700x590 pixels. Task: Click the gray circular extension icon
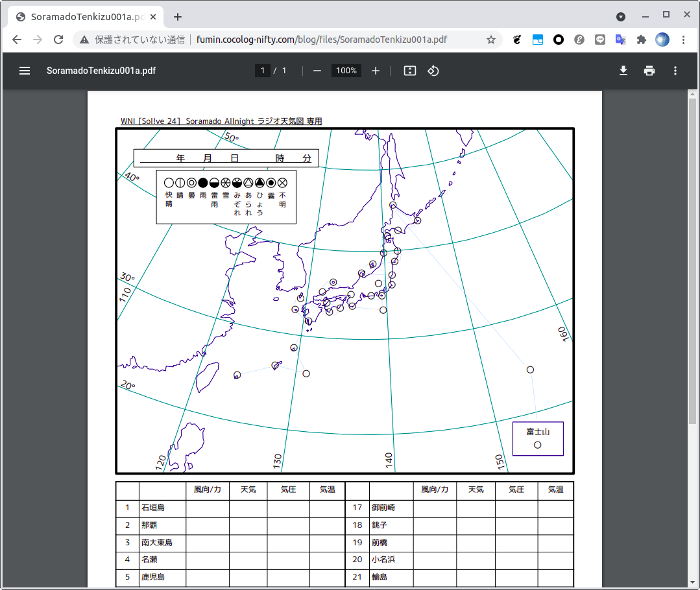[579, 40]
